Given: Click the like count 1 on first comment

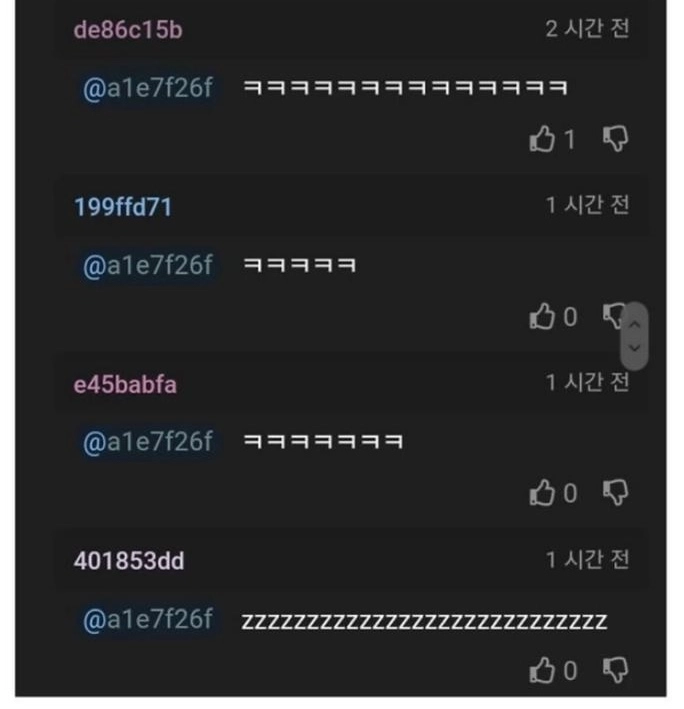Looking at the screenshot, I should pyautogui.click(x=570, y=139).
